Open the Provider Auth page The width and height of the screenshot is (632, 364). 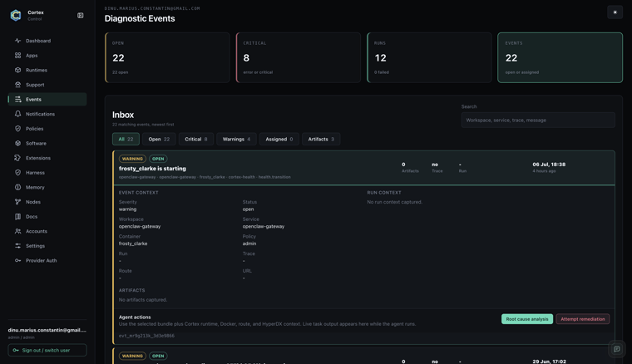pyautogui.click(x=47, y=260)
